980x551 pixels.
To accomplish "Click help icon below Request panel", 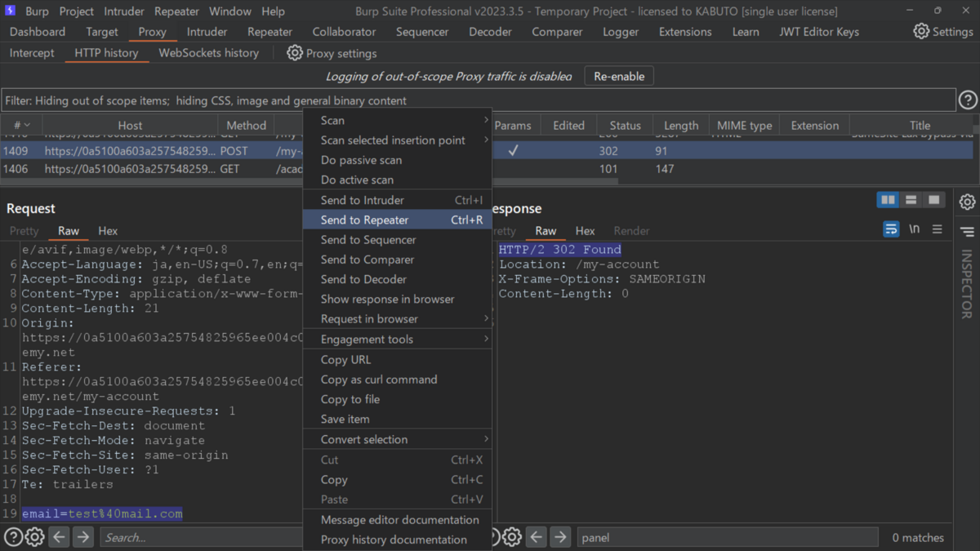I will pyautogui.click(x=13, y=537).
